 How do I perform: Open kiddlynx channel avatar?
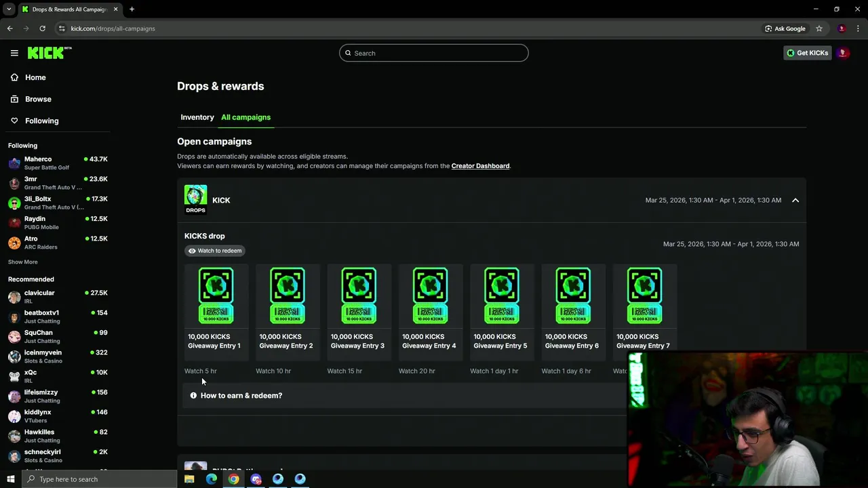(x=14, y=416)
